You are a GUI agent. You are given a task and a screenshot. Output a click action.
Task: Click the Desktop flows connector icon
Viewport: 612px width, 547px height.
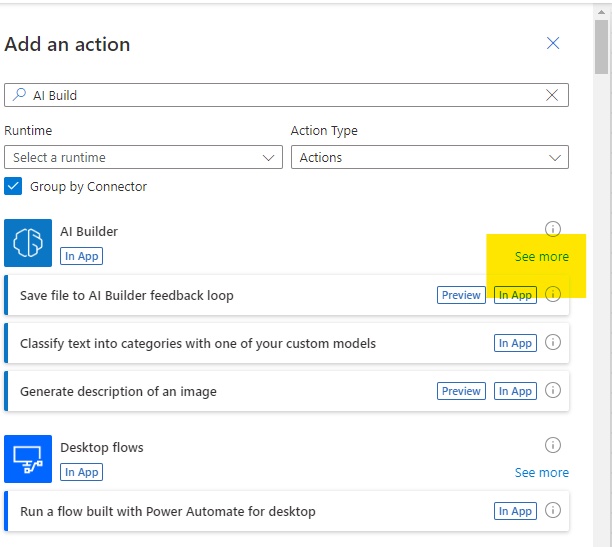pos(28,459)
